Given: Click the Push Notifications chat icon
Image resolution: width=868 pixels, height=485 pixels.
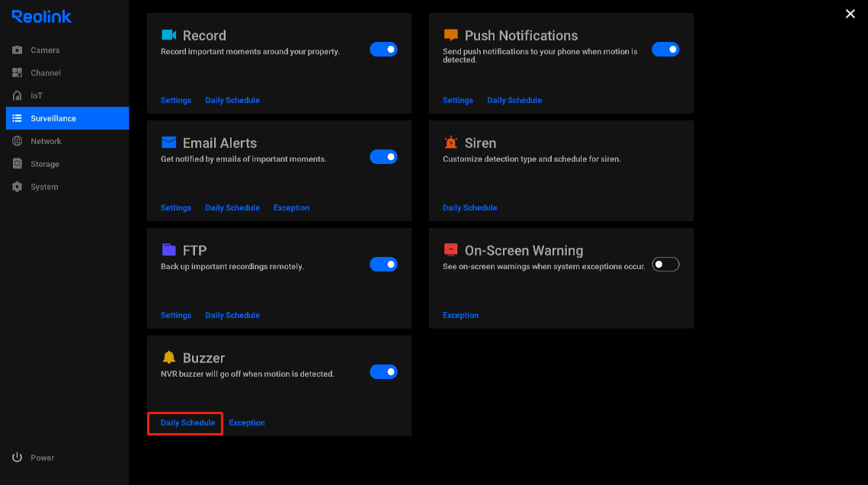Looking at the screenshot, I should 450,35.
